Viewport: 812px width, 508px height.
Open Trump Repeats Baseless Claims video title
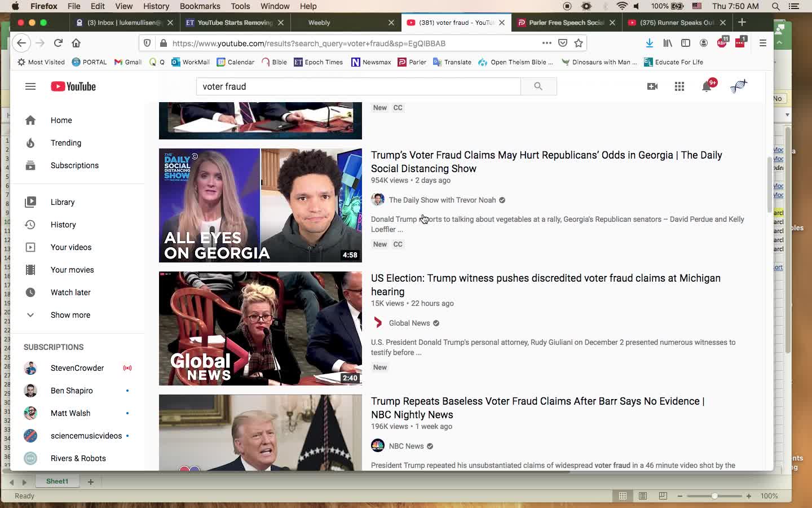(x=538, y=408)
